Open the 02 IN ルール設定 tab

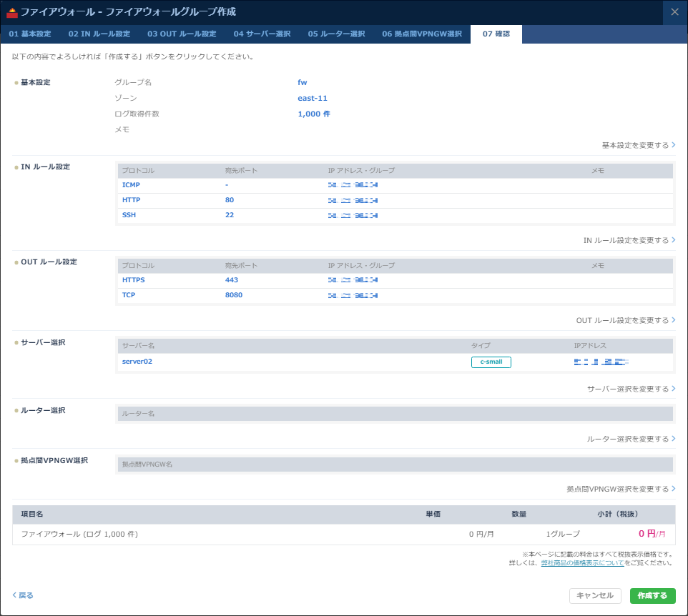pos(99,34)
